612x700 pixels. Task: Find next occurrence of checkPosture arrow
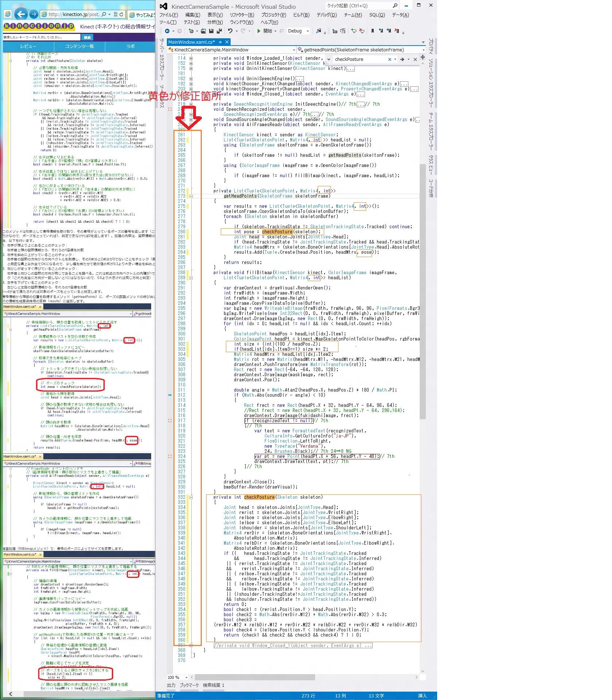402,59
